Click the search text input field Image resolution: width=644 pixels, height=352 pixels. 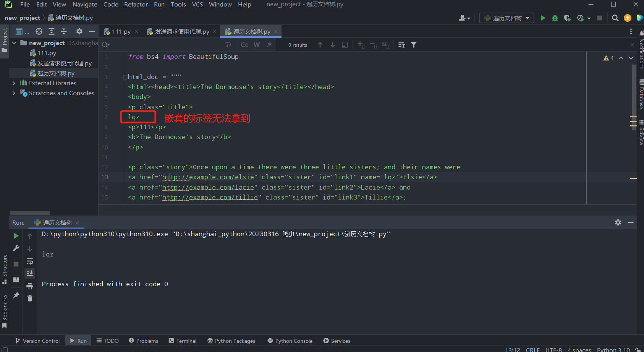166,45
